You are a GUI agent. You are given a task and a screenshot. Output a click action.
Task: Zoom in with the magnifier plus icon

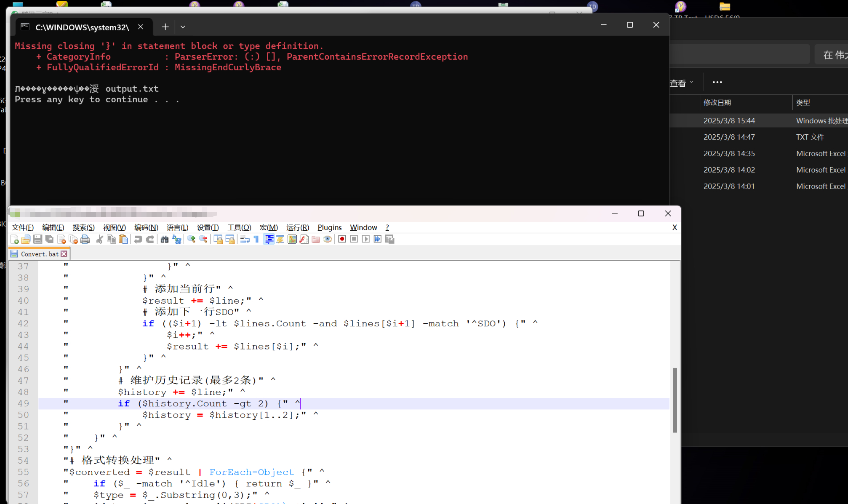[192, 239]
